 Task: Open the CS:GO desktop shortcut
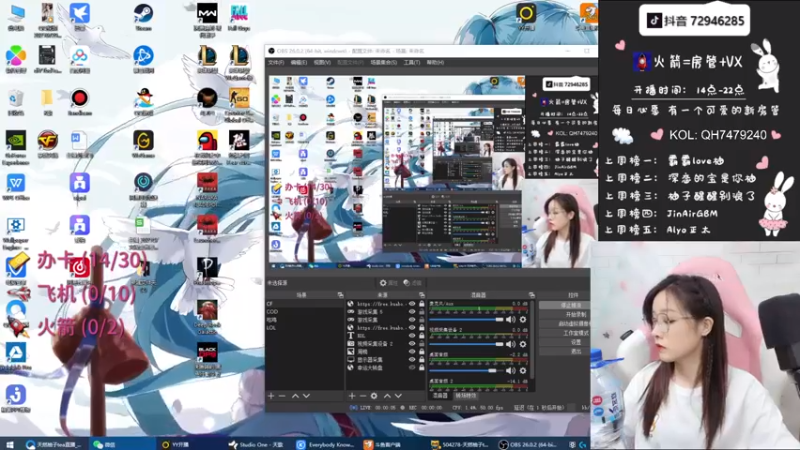(x=239, y=105)
